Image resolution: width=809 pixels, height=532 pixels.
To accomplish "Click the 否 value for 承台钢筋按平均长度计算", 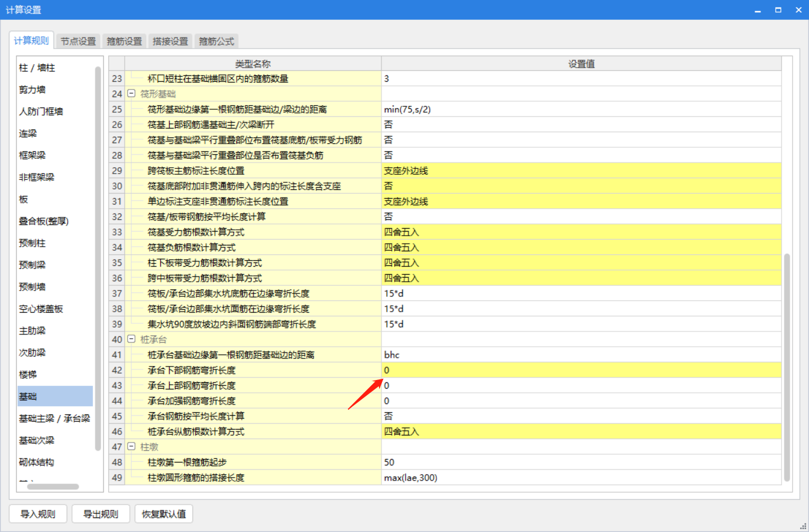I will click(x=581, y=416).
